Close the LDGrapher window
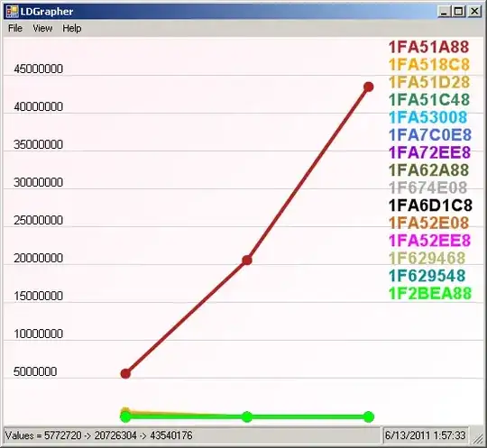 (x=474, y=12)
